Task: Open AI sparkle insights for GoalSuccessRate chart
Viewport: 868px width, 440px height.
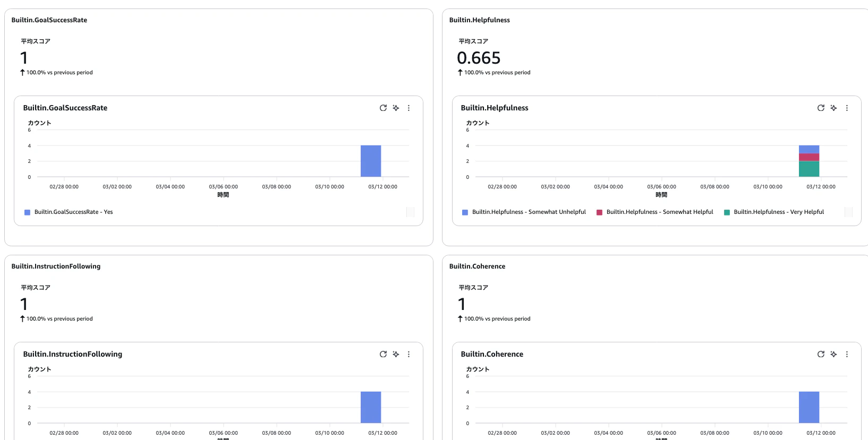Action: click(x=396, y=108)
